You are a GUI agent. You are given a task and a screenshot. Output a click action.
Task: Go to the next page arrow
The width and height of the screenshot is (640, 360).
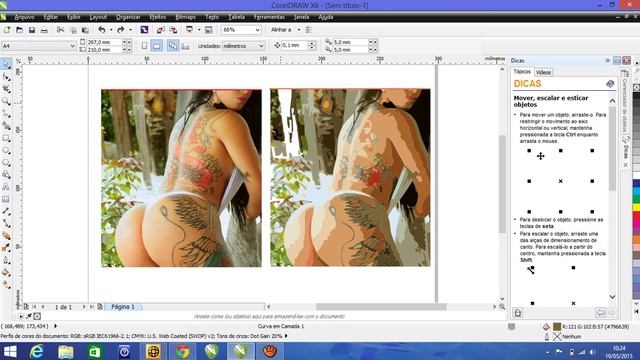(x=84, y=307)
